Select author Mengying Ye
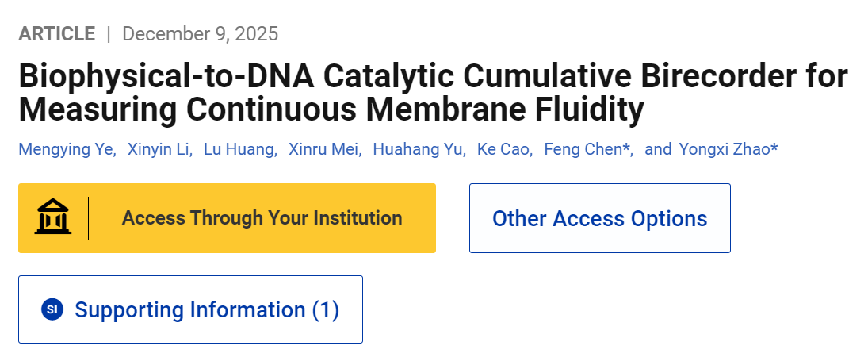Image resolution: width=868 pixels, height=361 pixels. pos(66,149)
